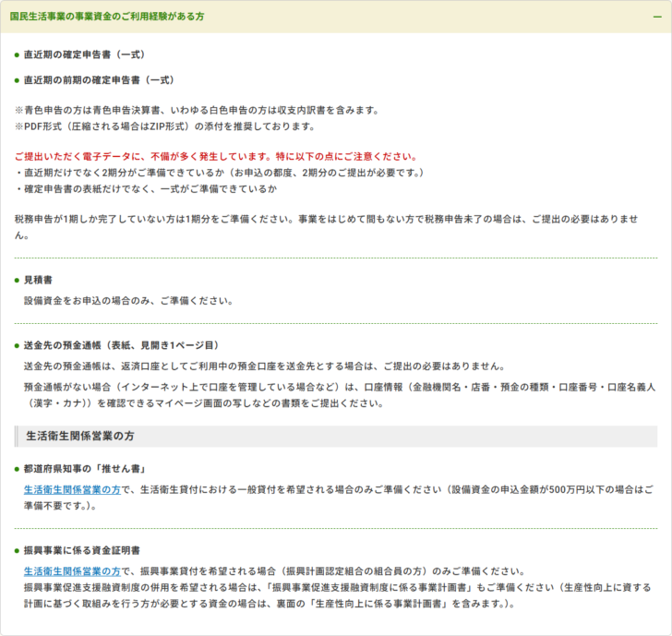
Task: Click line 設備資金をお申込の場合のみ
Action: pyautogui.click(x=128, y=301)
